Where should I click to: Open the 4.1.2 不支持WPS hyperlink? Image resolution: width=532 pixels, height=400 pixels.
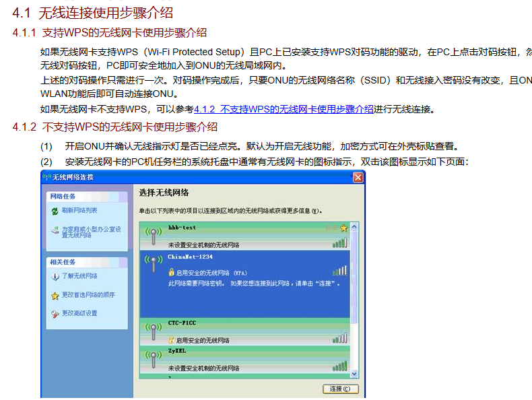[x=284, y=109]
